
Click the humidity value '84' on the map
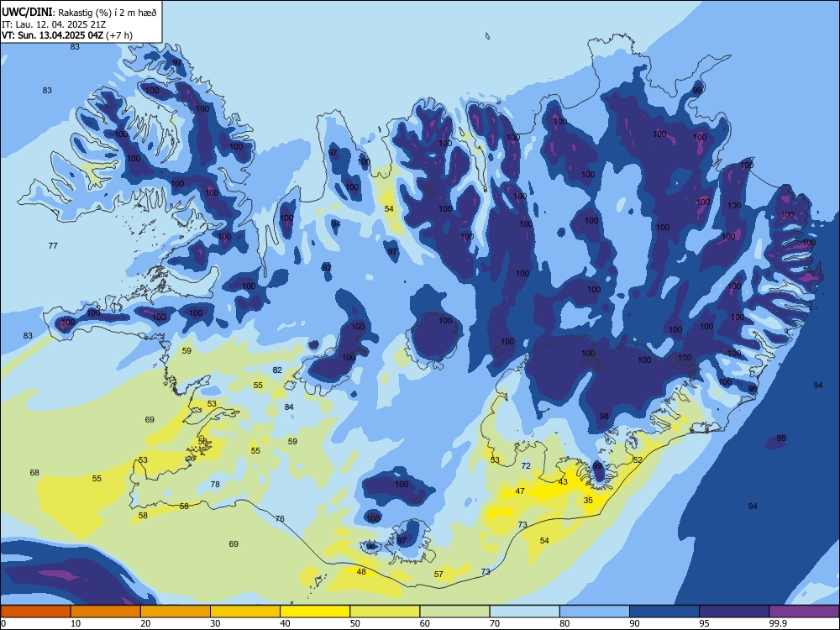click(x=289, y=407)
